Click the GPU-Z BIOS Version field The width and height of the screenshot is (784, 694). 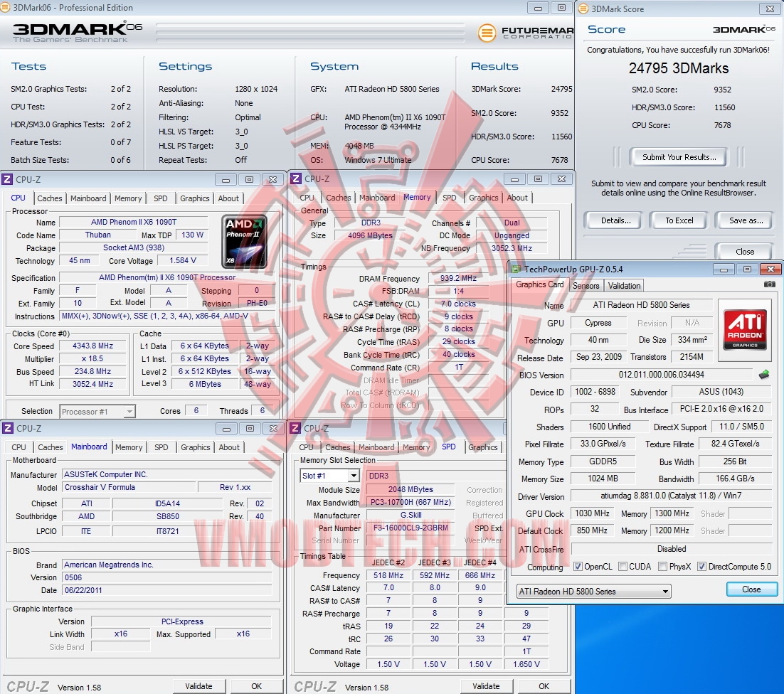[662, 375]
